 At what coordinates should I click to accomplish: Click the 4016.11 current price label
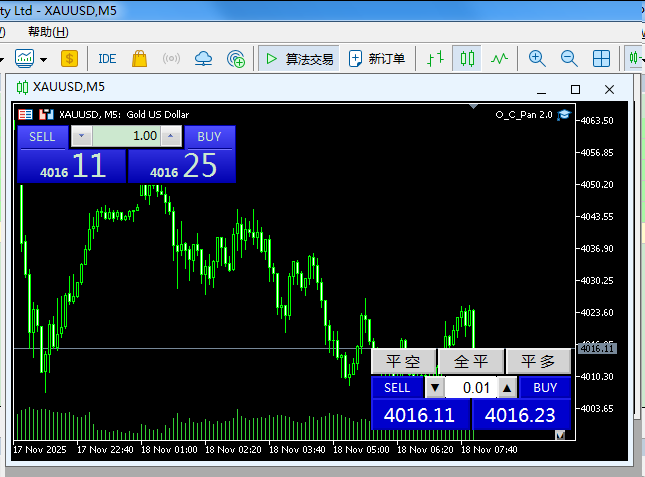(597, 348)
